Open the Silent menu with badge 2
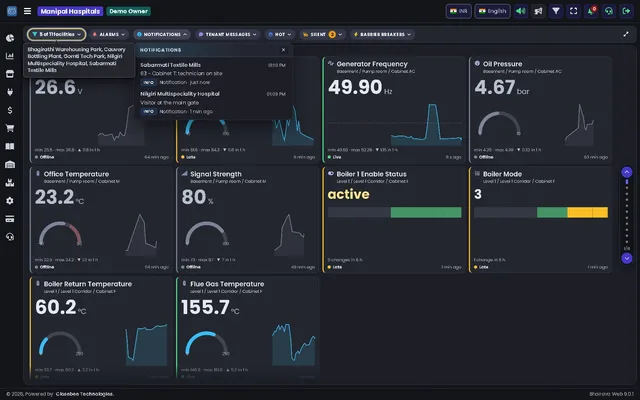This screenshot has height=400, width=640. (x=323, y=34)
